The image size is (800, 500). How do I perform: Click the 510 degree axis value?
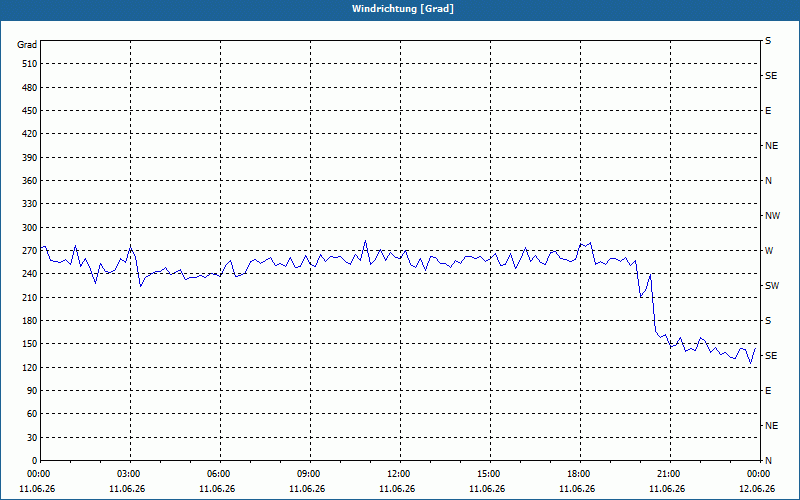click(30, 64)
